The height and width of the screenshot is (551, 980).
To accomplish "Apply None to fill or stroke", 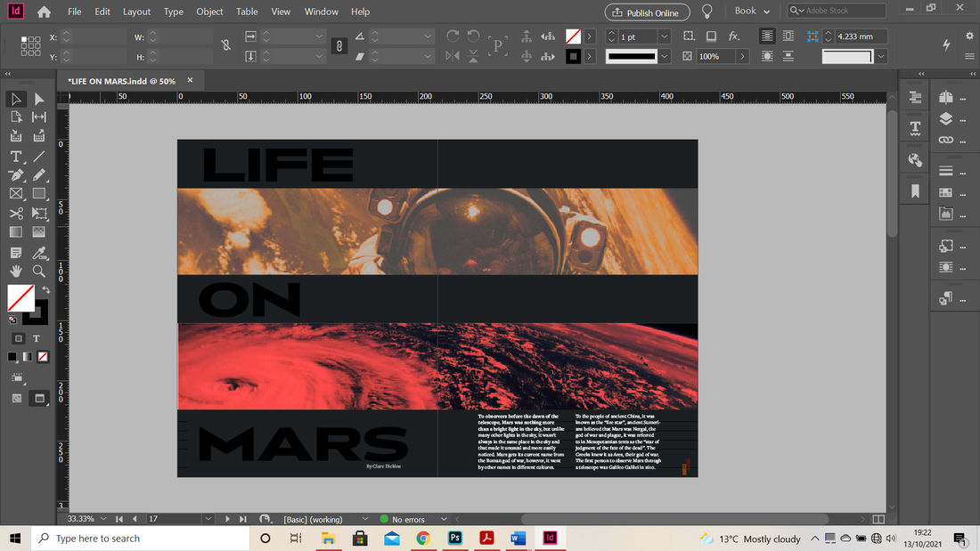I will click(x=43, y=357).
